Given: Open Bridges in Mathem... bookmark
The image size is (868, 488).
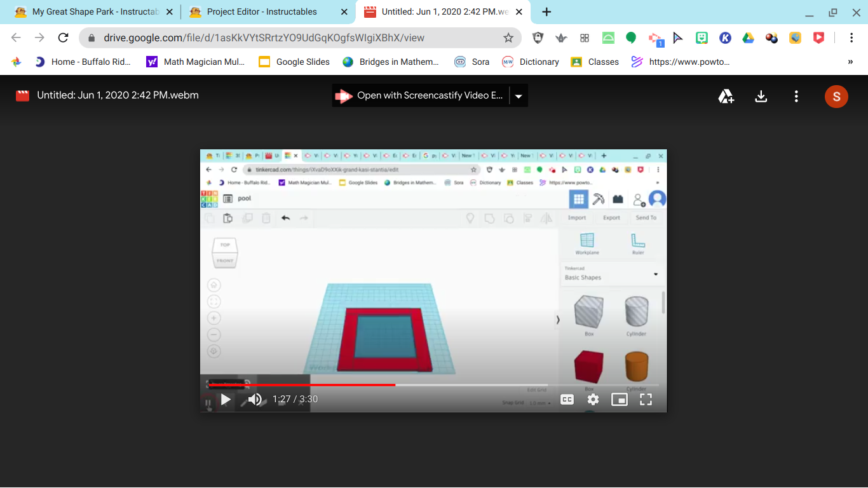Looking at the screenshot, I should (x=391, y=62).
